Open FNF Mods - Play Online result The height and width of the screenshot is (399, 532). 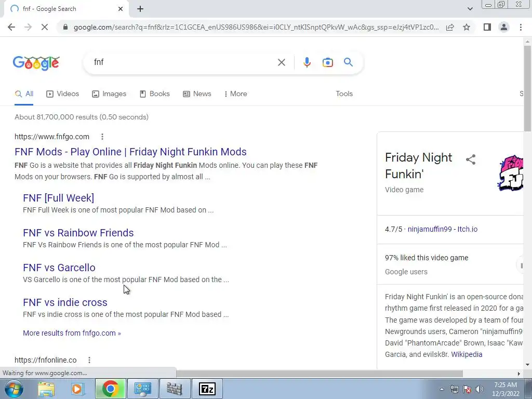click(130, 152)
